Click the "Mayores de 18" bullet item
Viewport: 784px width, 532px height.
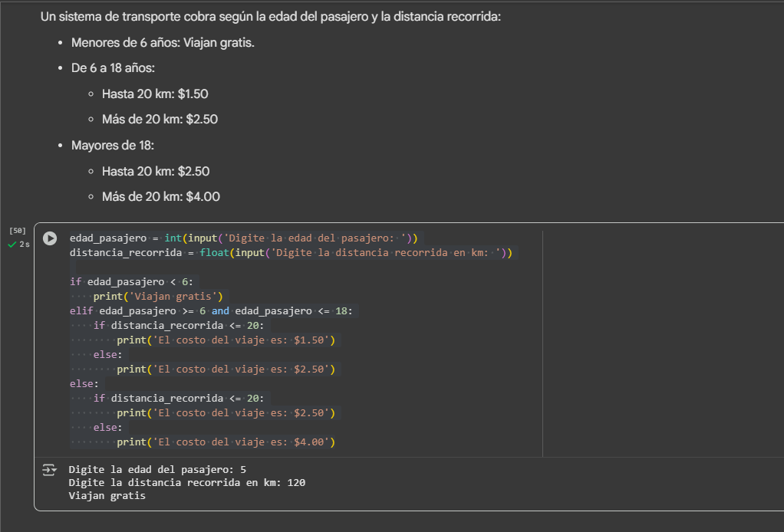click(x=113, y=146)
